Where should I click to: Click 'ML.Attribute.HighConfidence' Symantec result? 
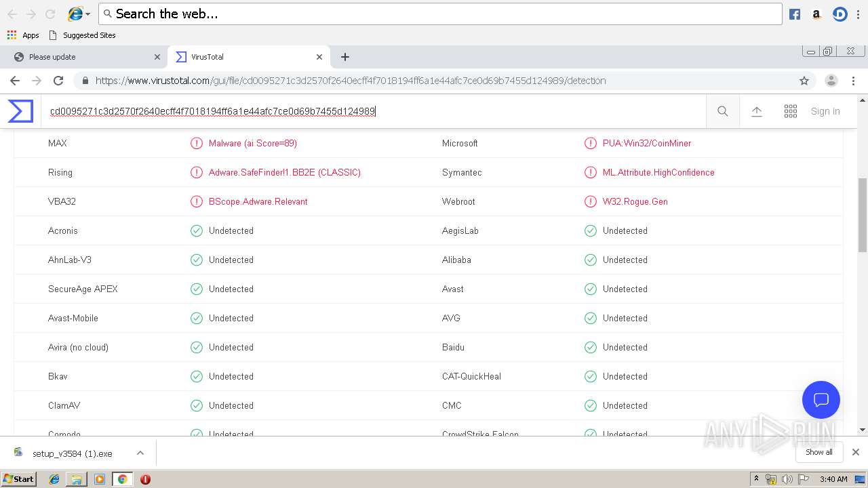tap(658, 172)
